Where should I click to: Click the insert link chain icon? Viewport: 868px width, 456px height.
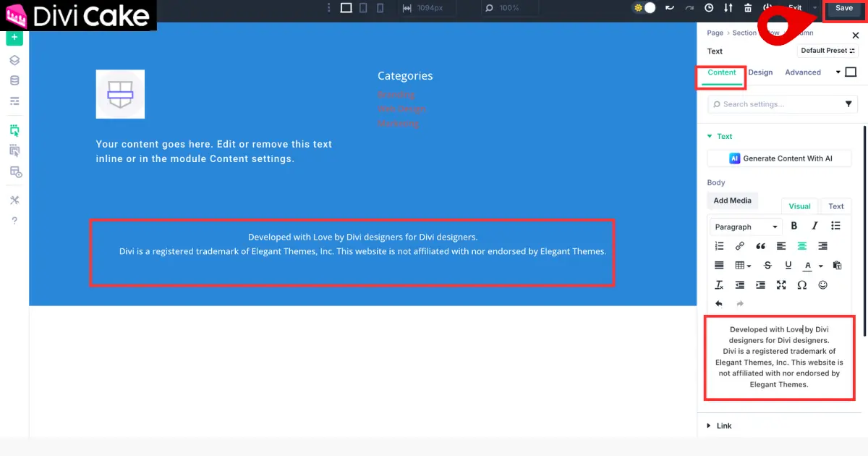pyautogui.click(x=739, y=246)
